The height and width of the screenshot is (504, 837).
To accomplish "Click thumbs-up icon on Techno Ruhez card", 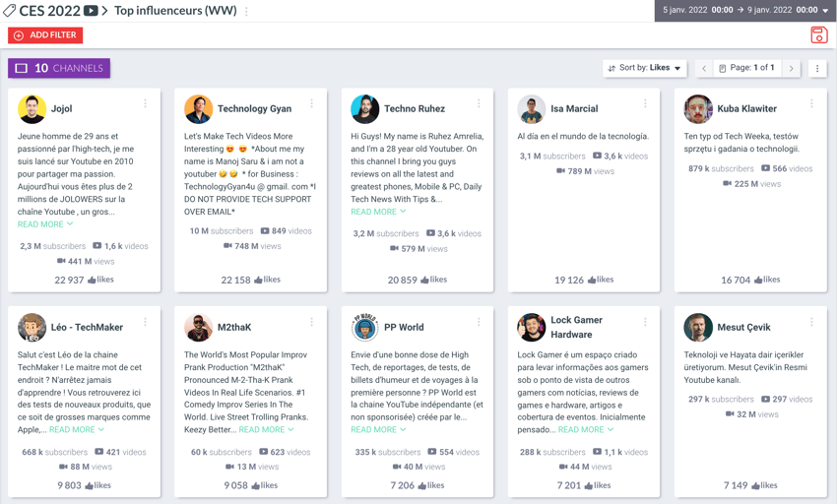I will pyautogui.click(x=424, y=280).
